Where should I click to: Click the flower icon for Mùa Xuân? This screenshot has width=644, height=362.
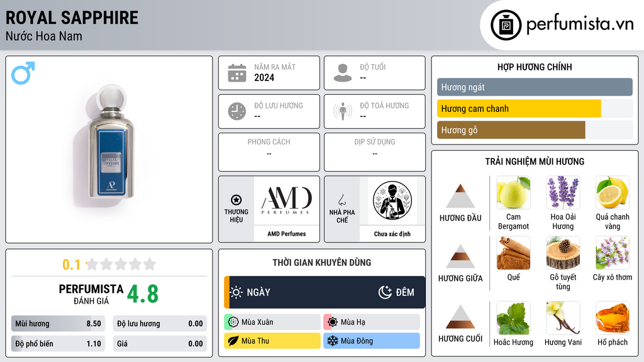point(233,322)
